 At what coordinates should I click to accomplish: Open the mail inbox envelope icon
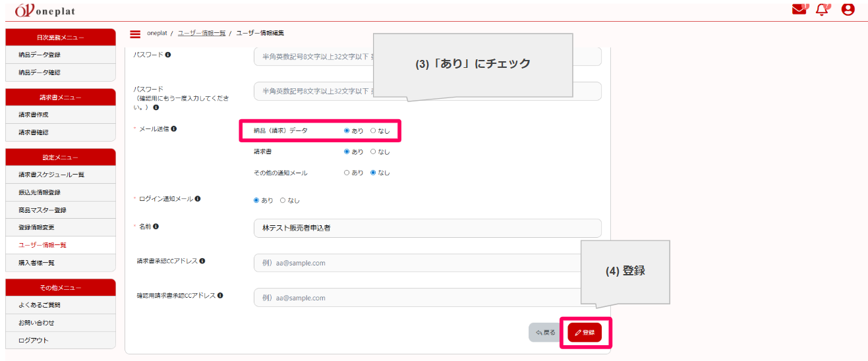point(799,10)
